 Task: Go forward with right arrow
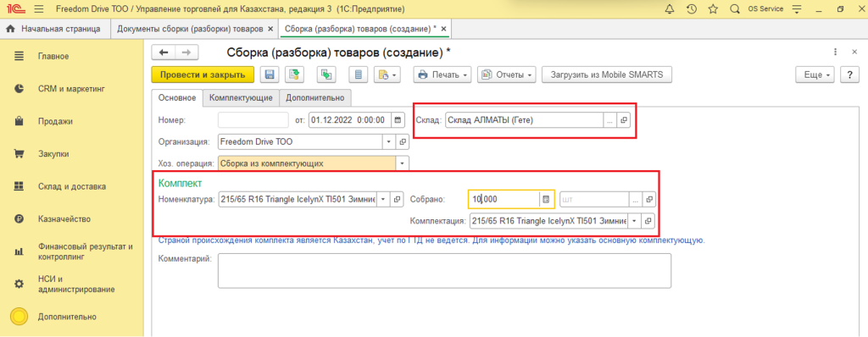tap(186, 52)
